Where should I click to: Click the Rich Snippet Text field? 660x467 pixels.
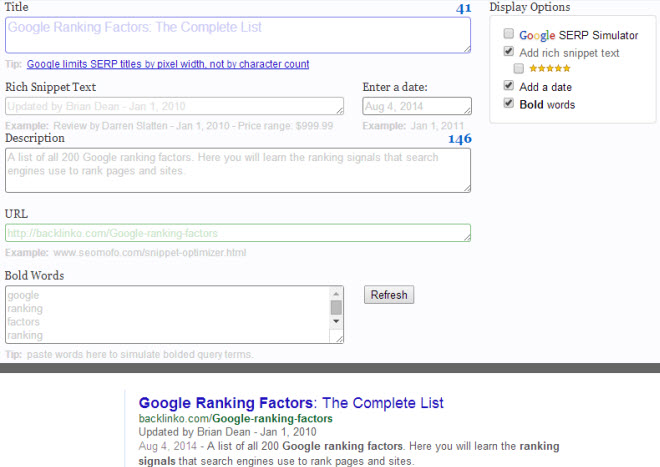click(x=174, y=106)
